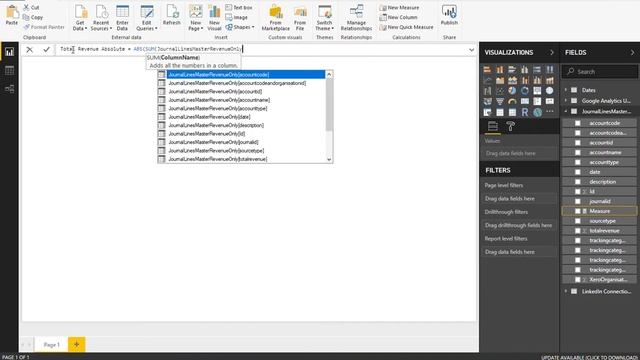The height and width of the screenshot is (360, 640).
Task: Expand the LinkedIn Connections table
Action: coord(566,291)
